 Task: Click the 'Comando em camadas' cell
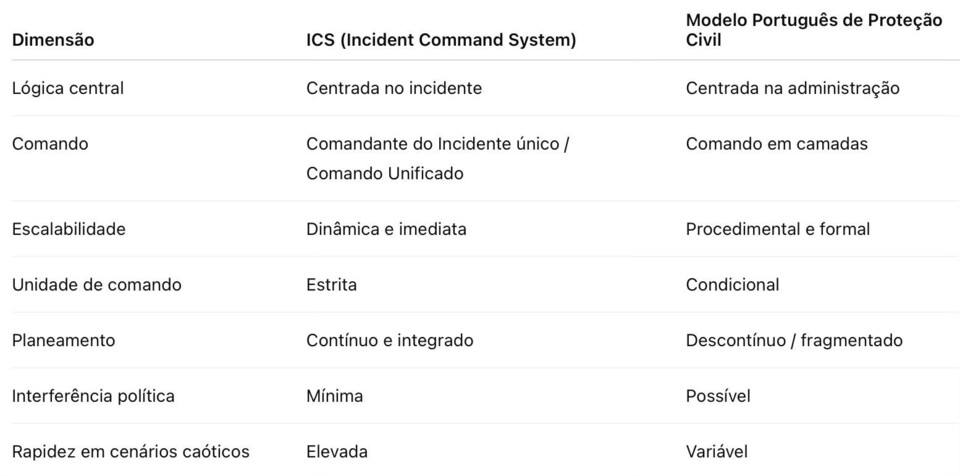coord(776,144)
